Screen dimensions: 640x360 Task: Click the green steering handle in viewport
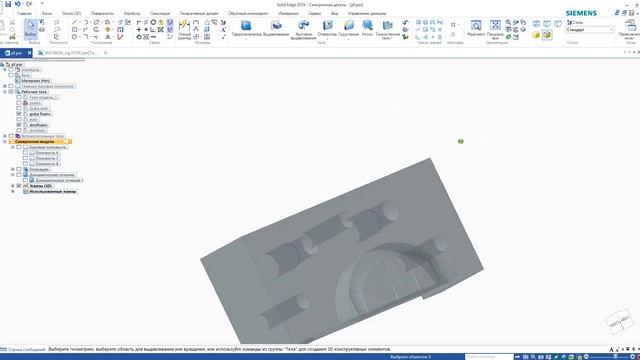point(460,141)
